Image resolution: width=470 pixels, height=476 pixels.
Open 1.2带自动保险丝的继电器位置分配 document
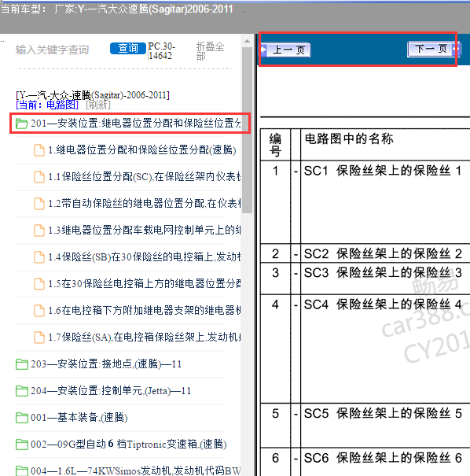(x=145, y=204)
